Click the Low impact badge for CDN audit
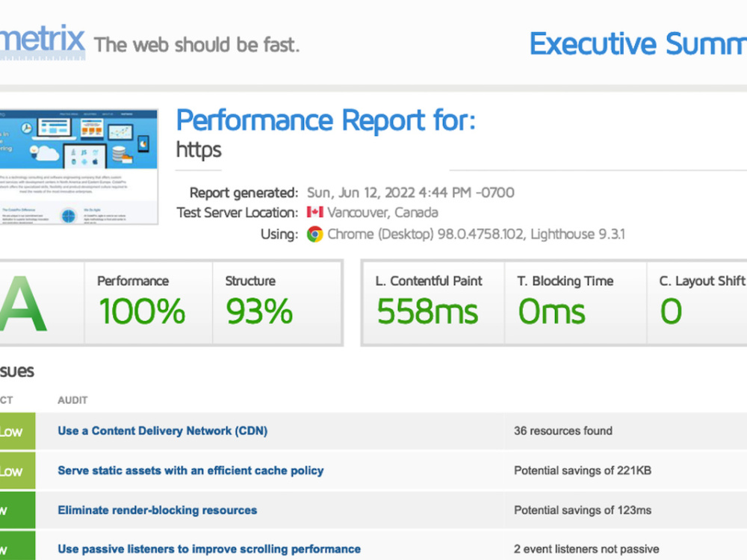The width and height of the screenshot is (747, 560). coord(18,432)
